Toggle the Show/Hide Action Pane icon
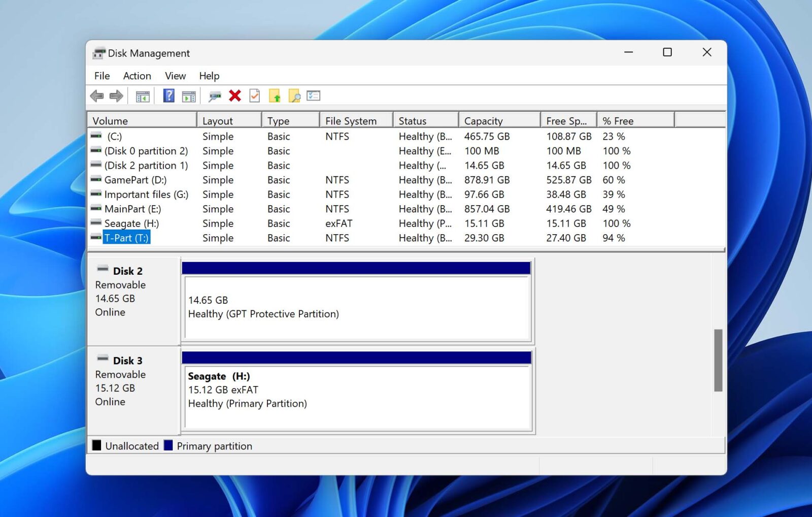The width and height of the screenshot is (812, 517). [189, 95]
